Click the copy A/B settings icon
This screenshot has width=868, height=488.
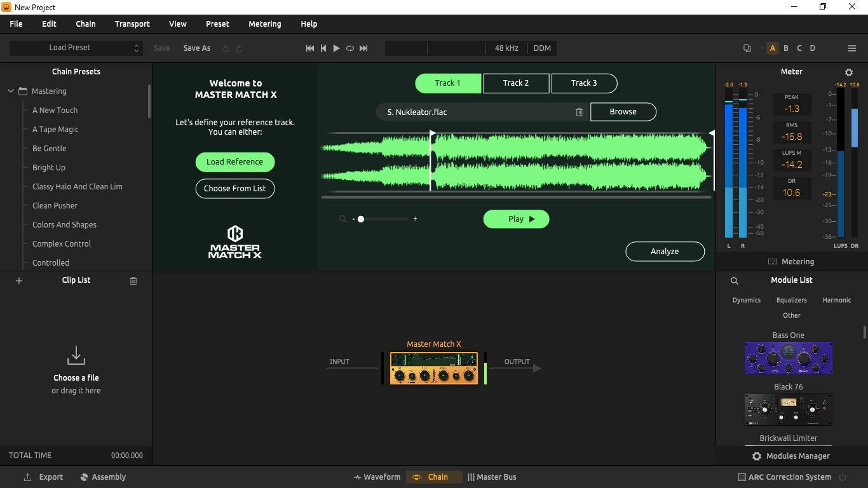(x=747, y=48)
